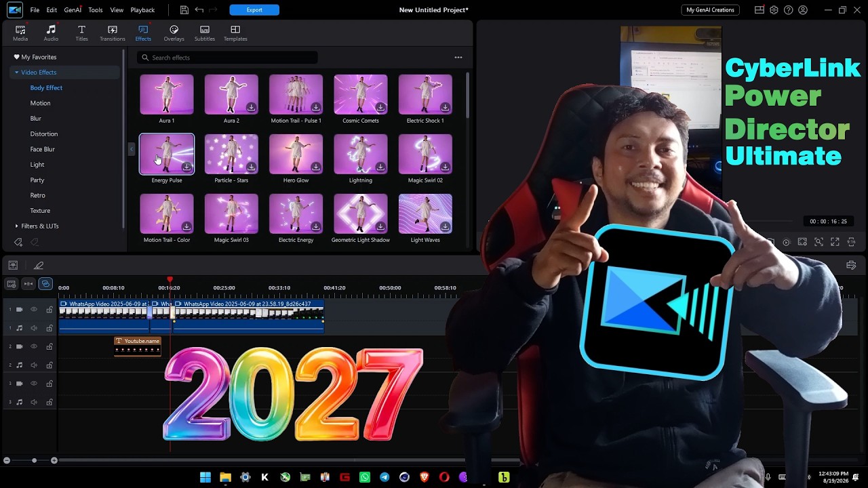
Task: Open My GenAI Creations
Action: click(710, 10)
